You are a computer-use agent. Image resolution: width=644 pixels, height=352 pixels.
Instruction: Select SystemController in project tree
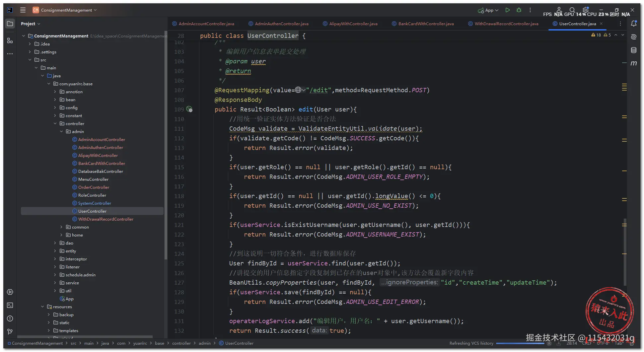95,203
